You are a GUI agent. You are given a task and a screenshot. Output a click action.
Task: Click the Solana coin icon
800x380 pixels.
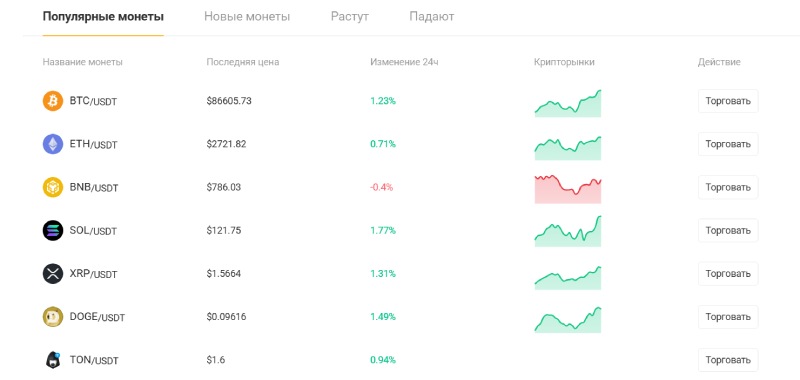click(53, 231)
